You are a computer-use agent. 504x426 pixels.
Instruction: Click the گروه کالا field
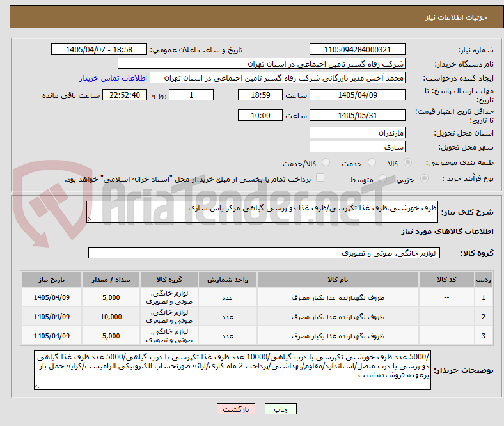264,253
